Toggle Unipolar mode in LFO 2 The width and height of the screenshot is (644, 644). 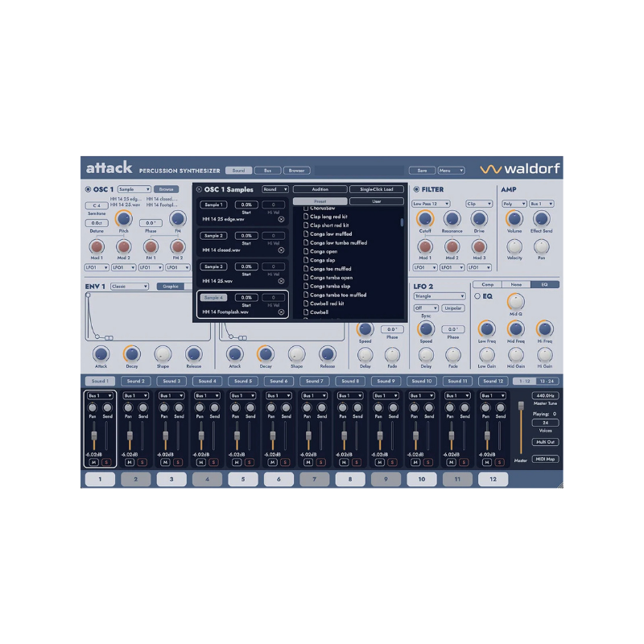click(x=454, y=308)
